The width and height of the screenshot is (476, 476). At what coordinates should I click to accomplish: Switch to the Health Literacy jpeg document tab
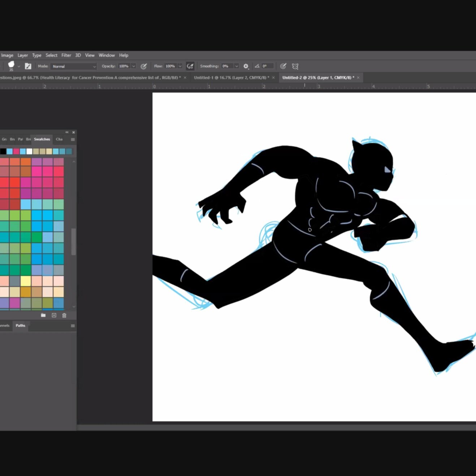(x=90, y=78)
